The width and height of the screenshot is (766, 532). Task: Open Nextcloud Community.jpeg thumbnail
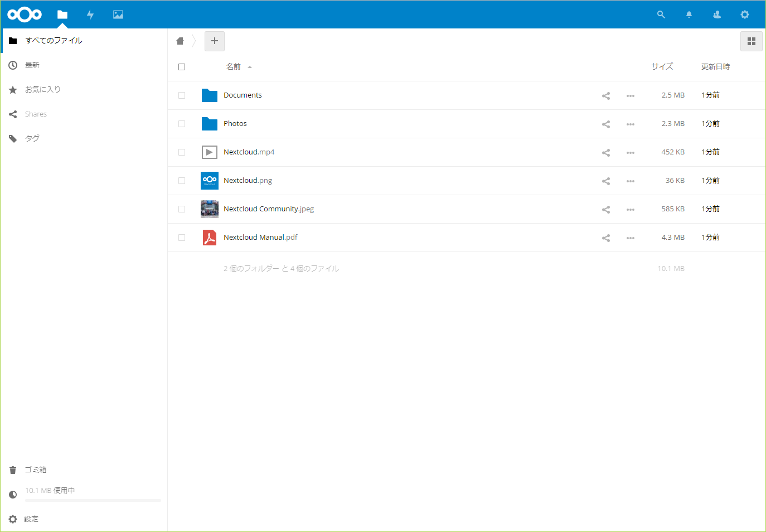coord(210,209)
